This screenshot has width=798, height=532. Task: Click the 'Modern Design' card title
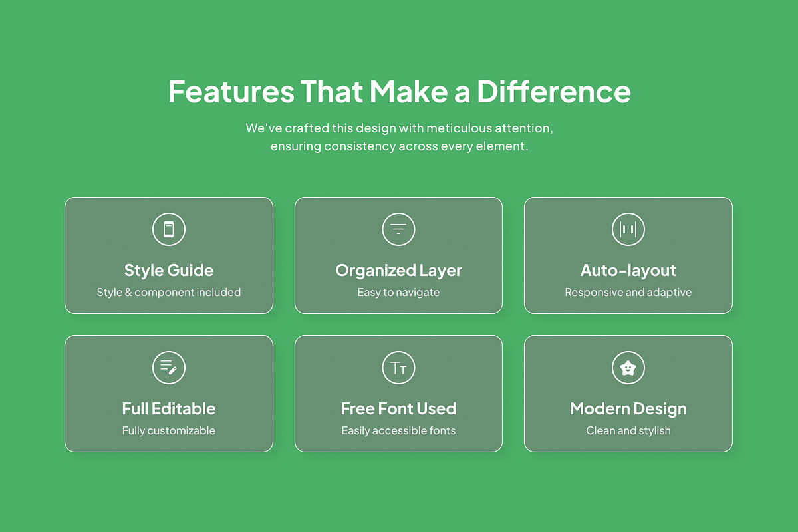click(628, 409)
